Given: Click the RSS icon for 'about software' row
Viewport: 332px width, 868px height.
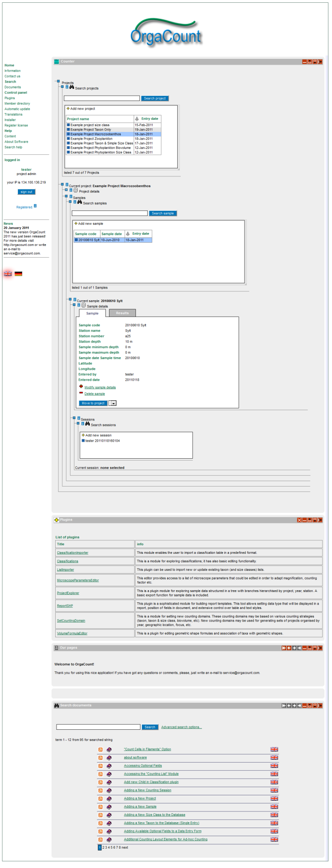Looking at the screenshot, I should coord(101,758).
